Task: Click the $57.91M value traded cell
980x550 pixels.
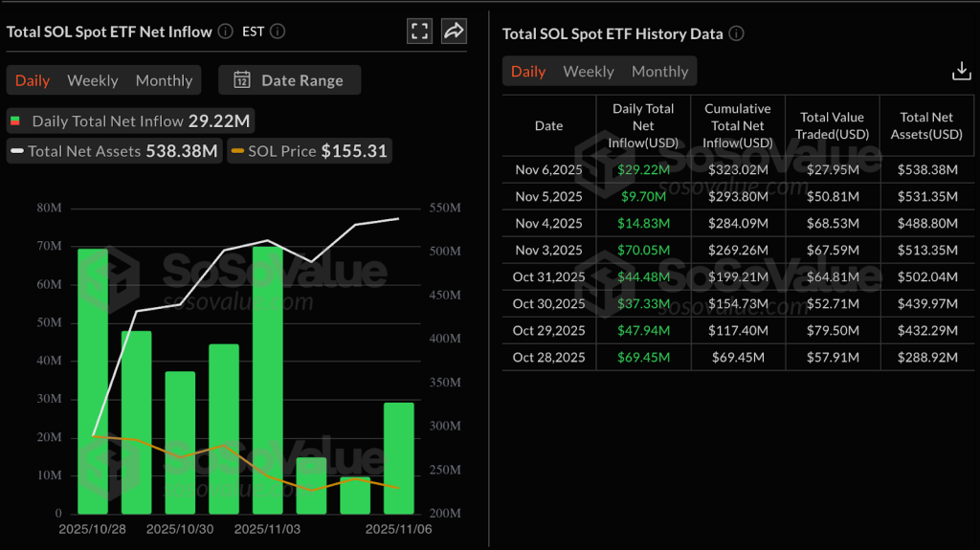Action: pyautogui.click(x=833, y=358)
